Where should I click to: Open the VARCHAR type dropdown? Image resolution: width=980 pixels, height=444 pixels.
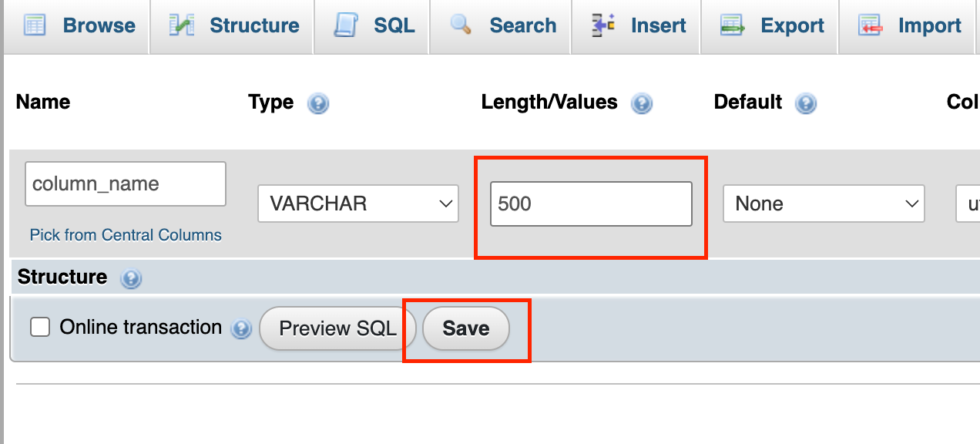click(357, 203)
